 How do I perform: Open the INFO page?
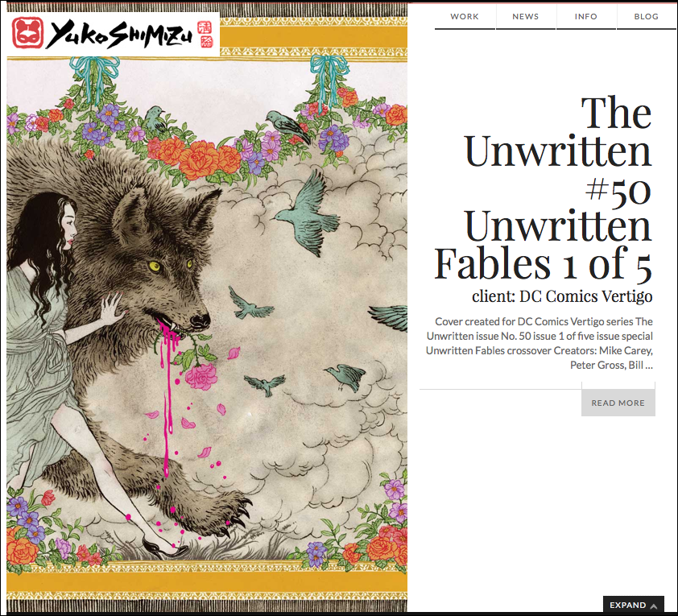pos(586,17)
